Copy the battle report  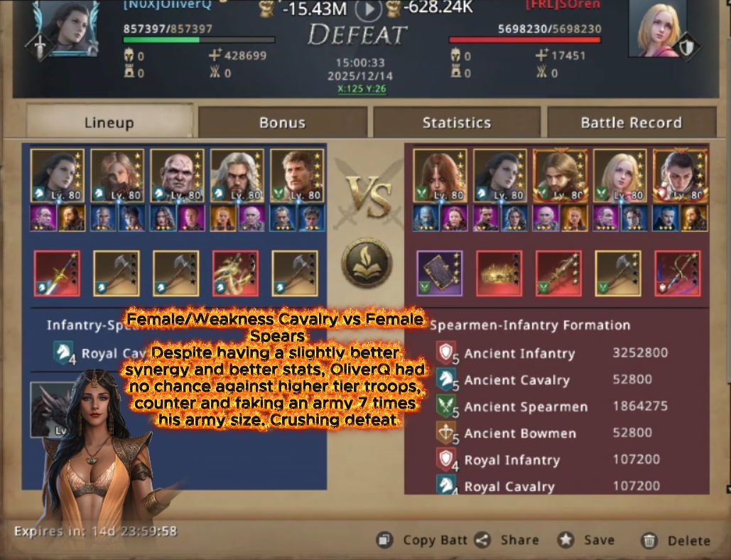click(422, 540)
